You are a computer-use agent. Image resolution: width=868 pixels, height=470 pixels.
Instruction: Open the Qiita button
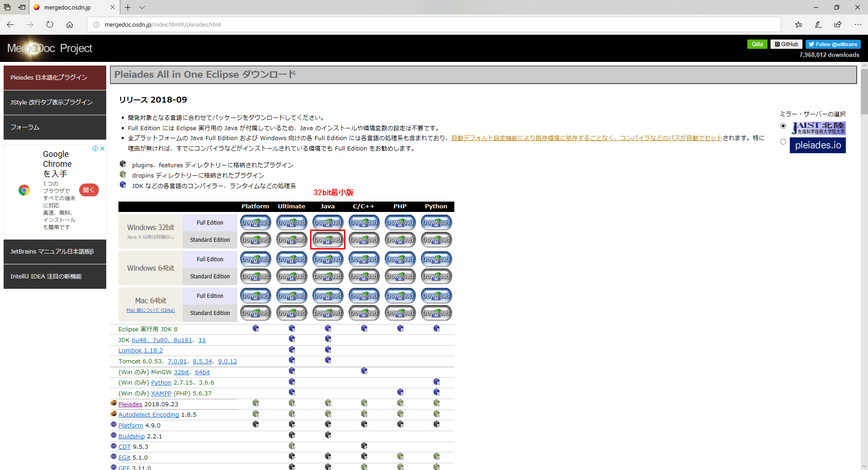757,44
